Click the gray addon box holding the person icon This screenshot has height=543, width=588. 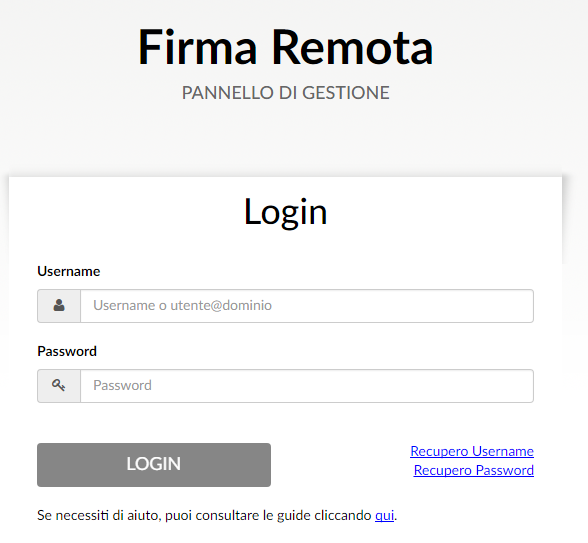[x=59, y=306]
